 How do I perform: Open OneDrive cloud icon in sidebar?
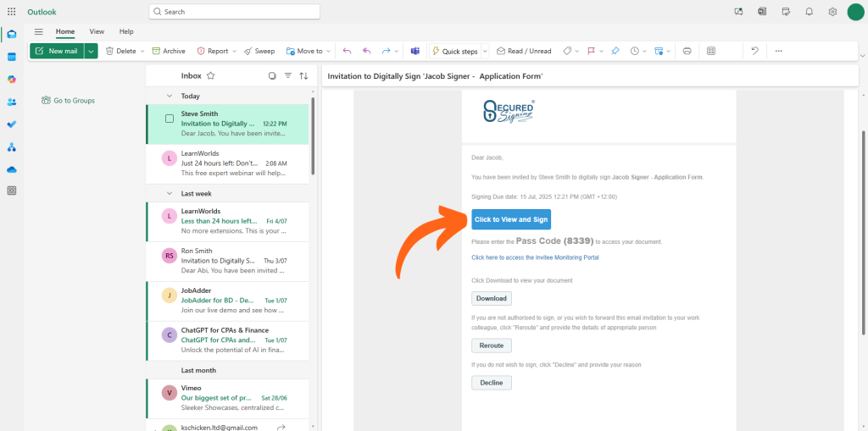12,169
